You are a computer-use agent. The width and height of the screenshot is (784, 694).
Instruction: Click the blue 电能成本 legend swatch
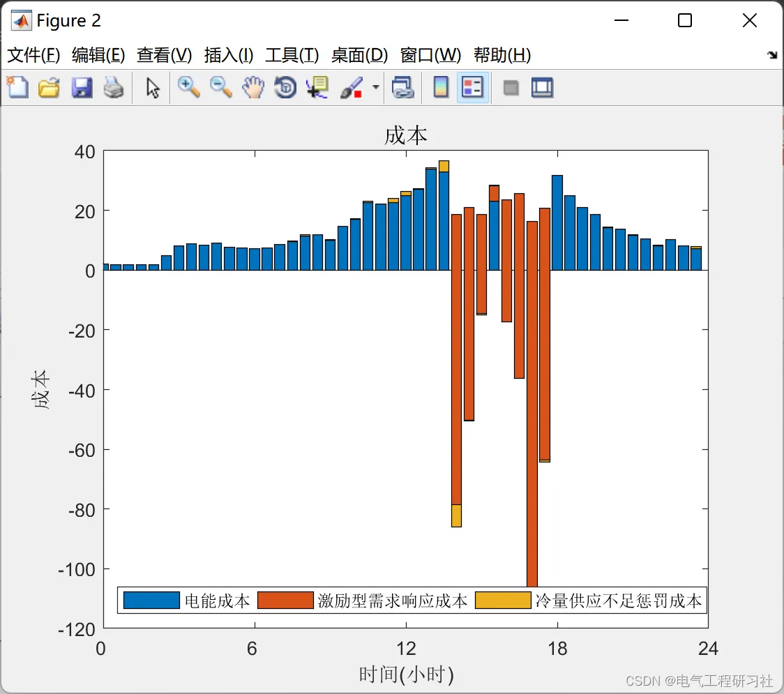[x=151, y=600]
